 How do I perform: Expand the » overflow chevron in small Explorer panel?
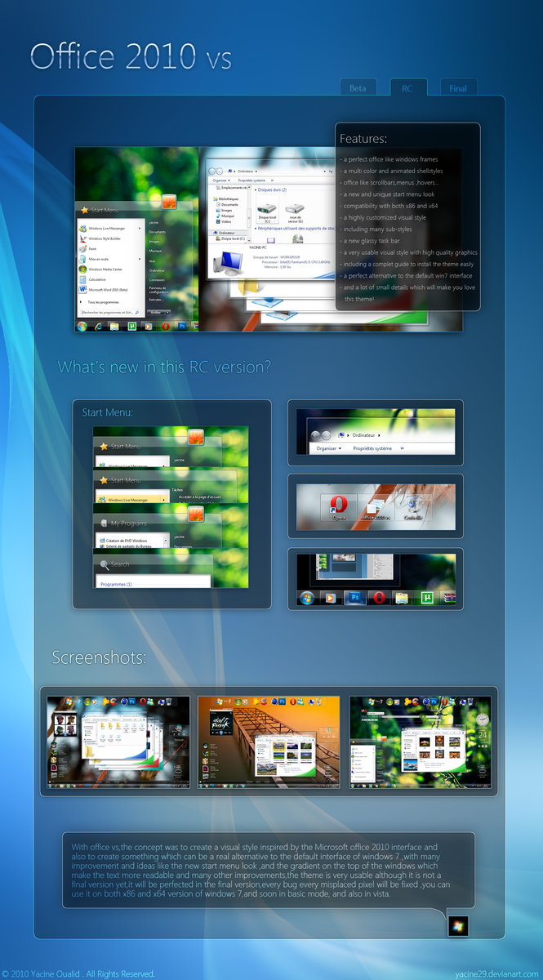[x=403, y=448]
